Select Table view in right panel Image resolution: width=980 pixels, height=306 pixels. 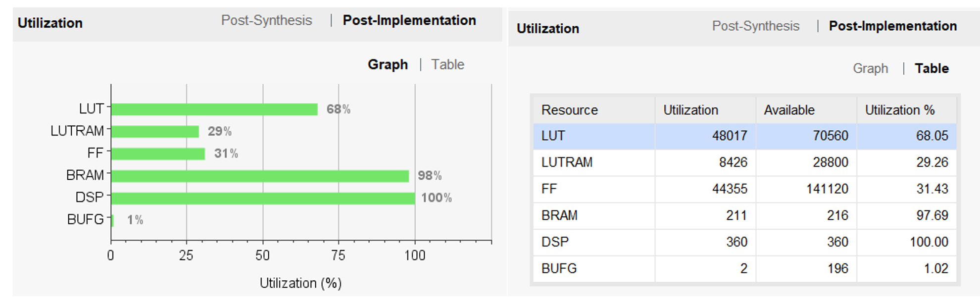tap(931, 68)
